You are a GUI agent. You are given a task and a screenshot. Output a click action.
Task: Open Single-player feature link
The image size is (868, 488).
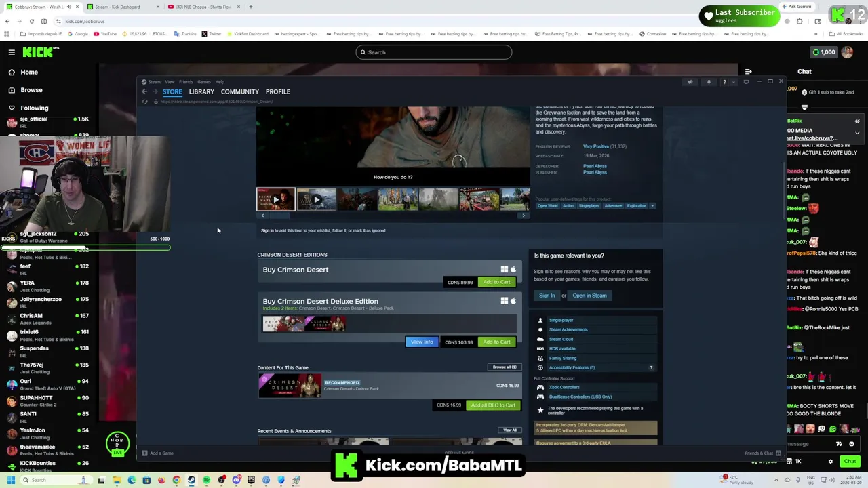pos(561,320)
